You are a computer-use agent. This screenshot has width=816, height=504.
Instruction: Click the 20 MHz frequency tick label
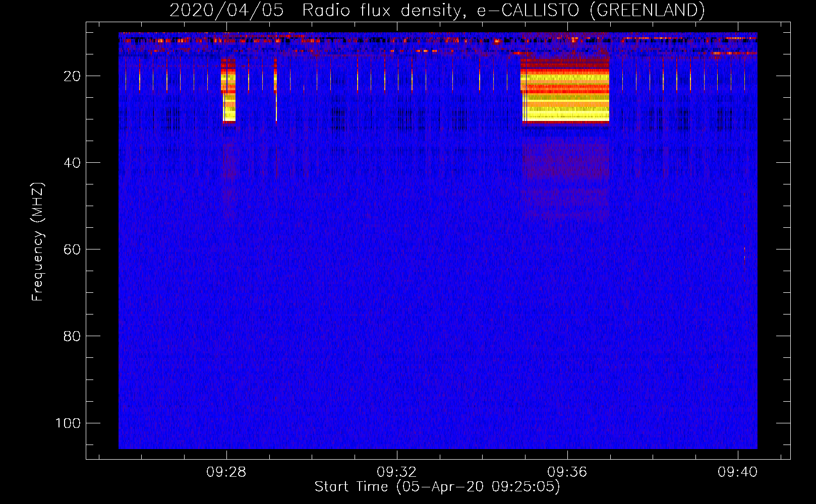tap(72, 76)
